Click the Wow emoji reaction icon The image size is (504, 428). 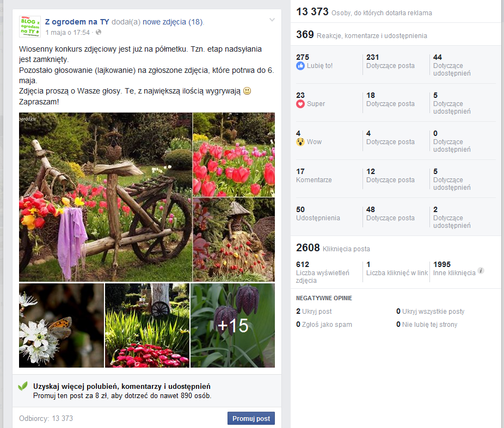click(x=300, y=142)
